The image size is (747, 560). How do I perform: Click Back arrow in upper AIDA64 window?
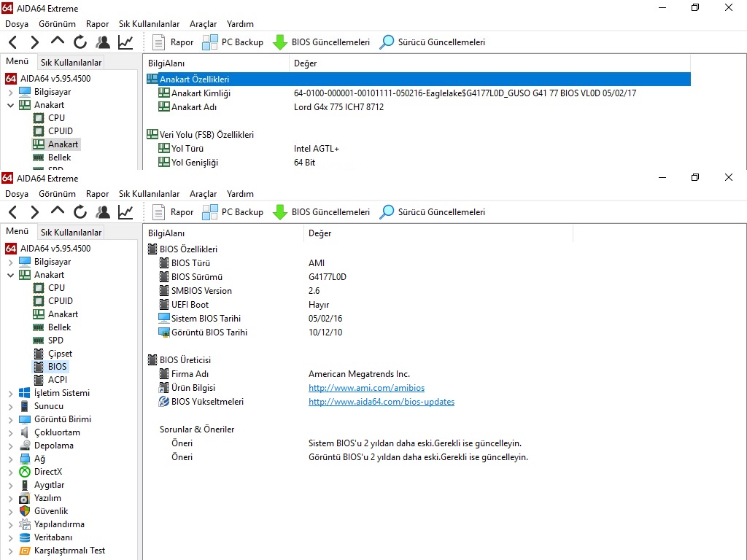pos(13,42)
